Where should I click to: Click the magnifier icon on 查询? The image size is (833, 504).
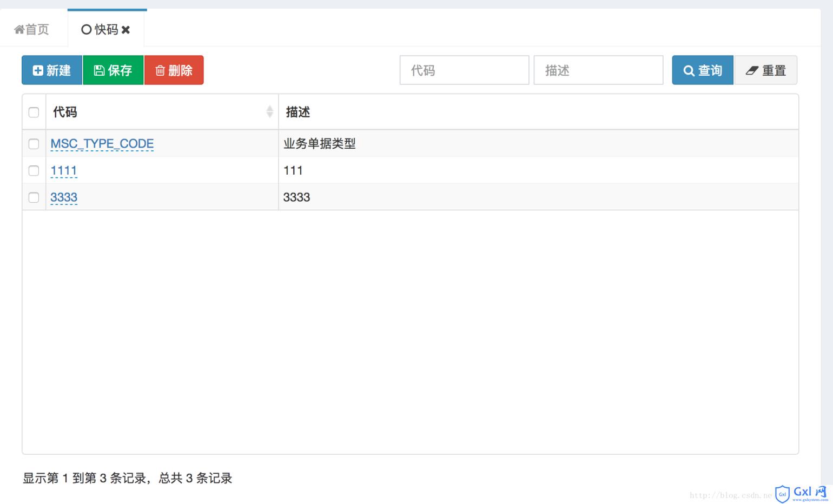pyautogui.click(x=689, y=71)
